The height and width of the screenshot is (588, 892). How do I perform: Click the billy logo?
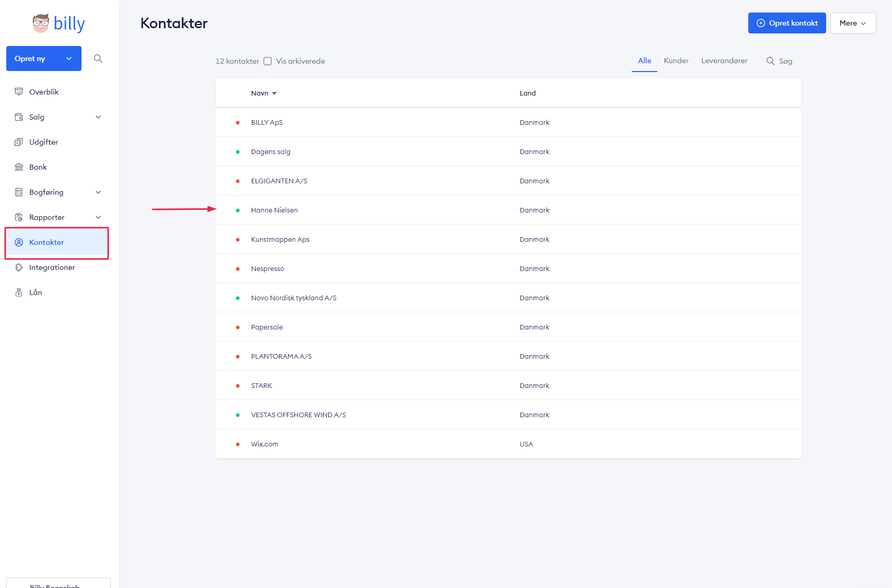coord(58,23)
